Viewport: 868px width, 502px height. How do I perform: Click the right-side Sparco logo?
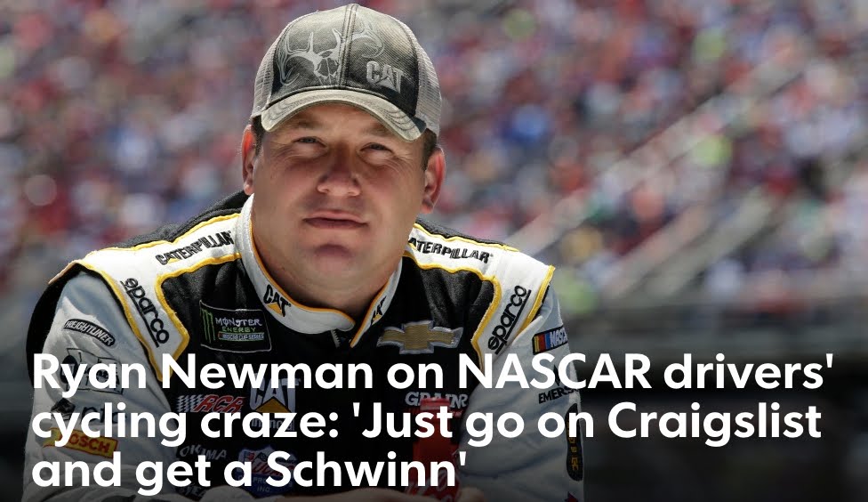pyautogui.click(x=508, y=318)
